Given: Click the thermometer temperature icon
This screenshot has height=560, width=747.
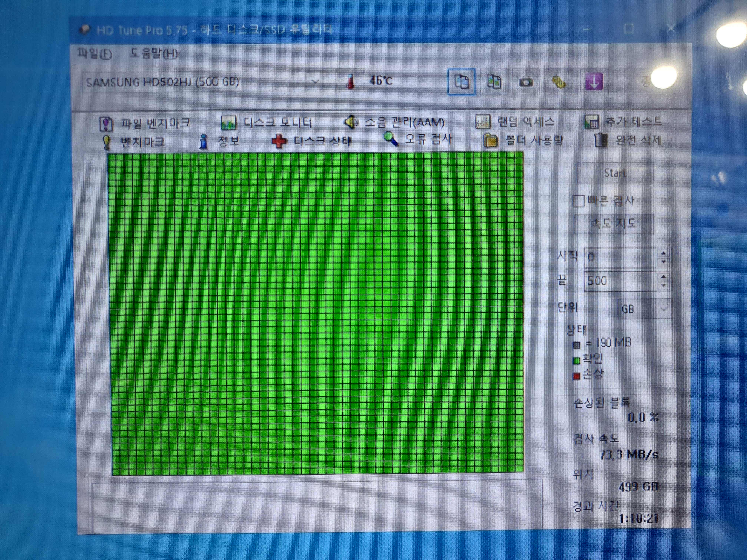Looking at the screenshot, I should (x=351, y=81).
